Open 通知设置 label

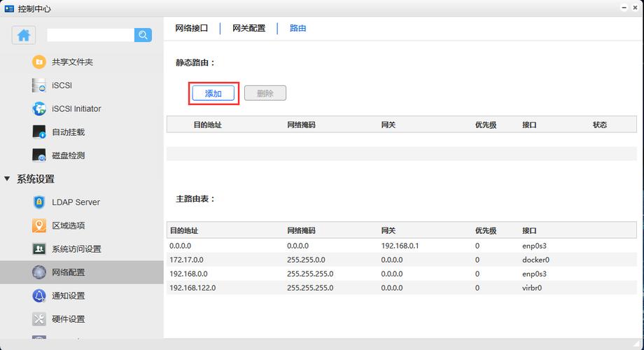tap(68, 296)
